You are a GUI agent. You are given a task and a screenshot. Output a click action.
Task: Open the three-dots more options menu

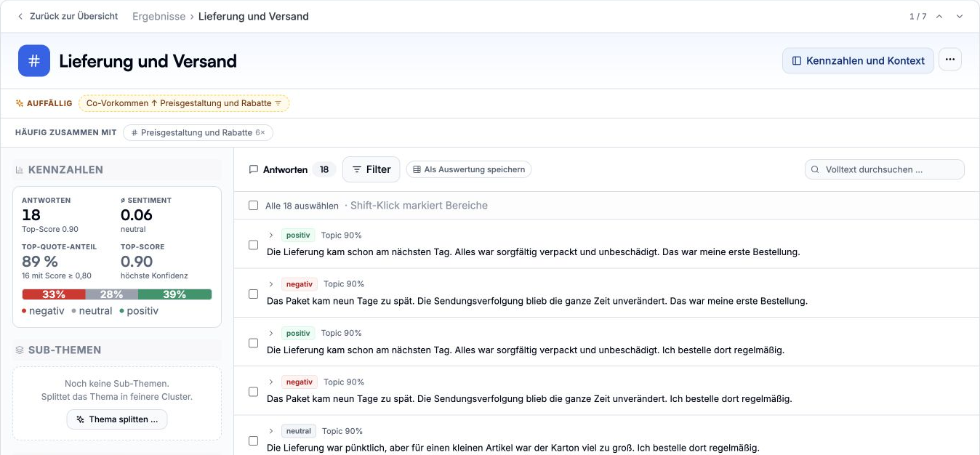pos(950,60)
